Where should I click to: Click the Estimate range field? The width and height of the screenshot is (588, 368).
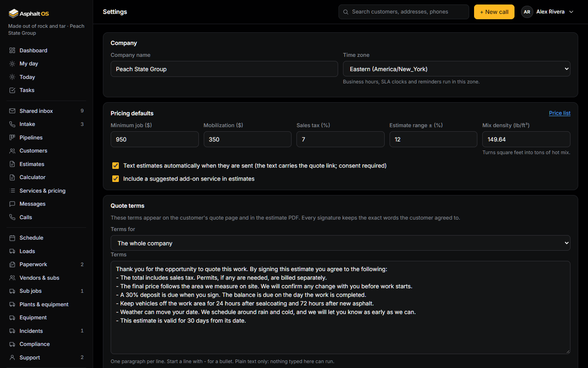[x=433, y=139]
